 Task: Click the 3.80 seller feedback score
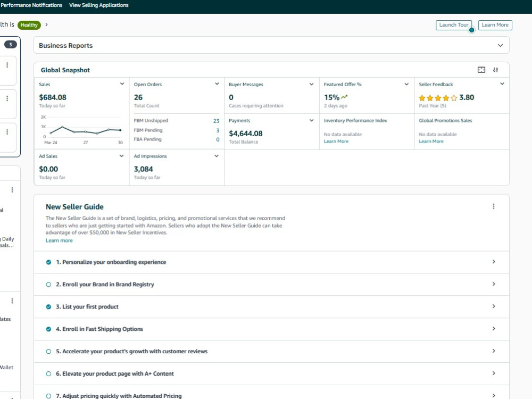click(x=467, y=97)
